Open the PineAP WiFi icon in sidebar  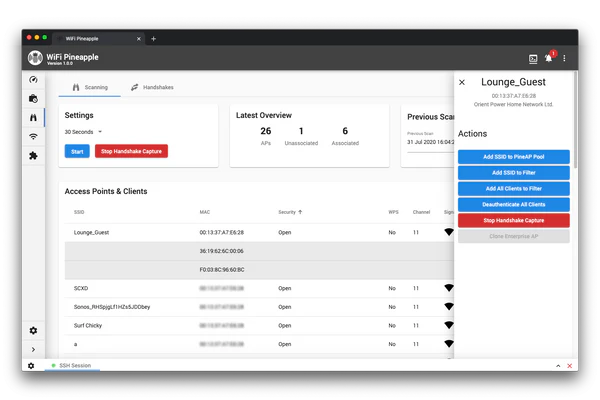tap(33, 136)
